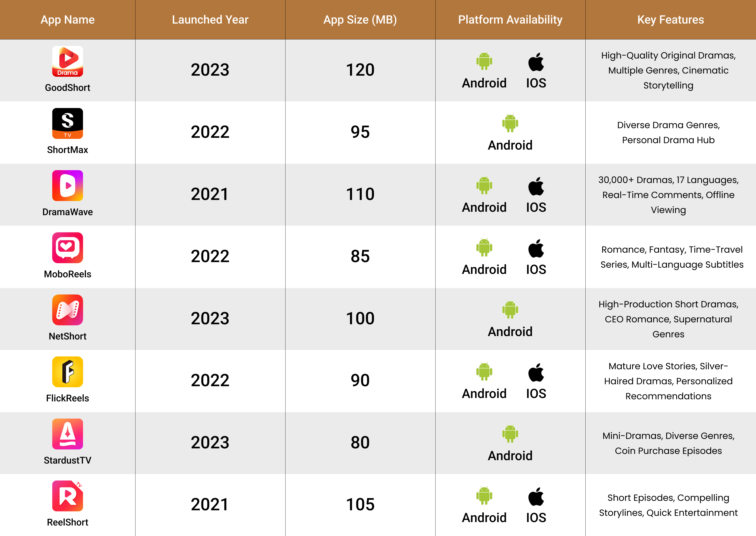Click the GoodShort app icon
Viewport: 756px width, 536px height.
pyautogui.click(x=67, y=61)
